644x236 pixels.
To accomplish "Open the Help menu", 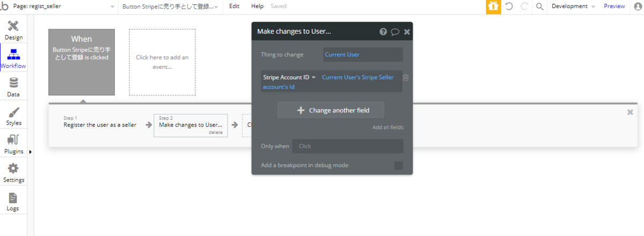I will [x=258, y=6].
